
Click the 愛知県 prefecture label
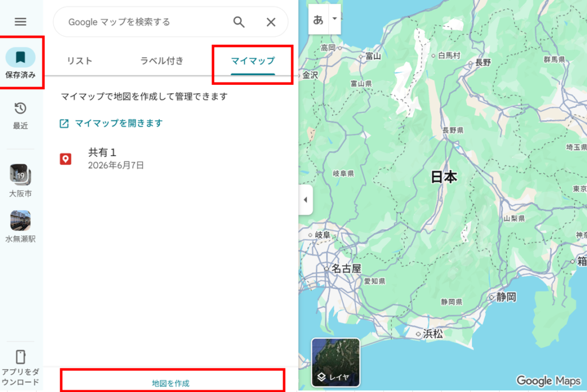click(x=375, y=281)
